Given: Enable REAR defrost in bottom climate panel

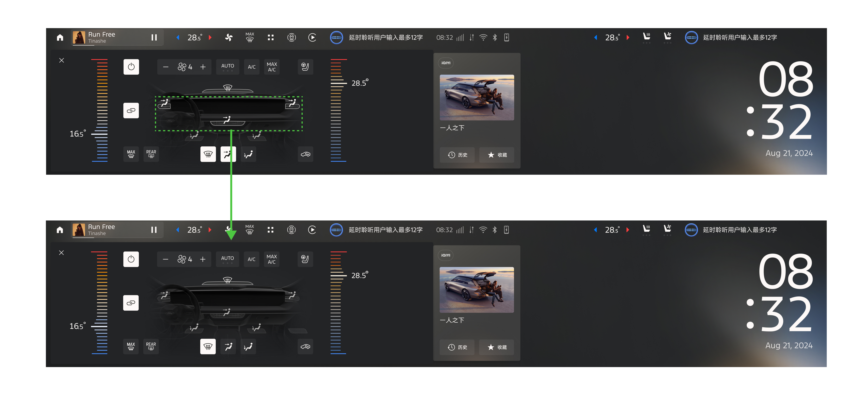Looking at the screenshot, I should point(151,346).
